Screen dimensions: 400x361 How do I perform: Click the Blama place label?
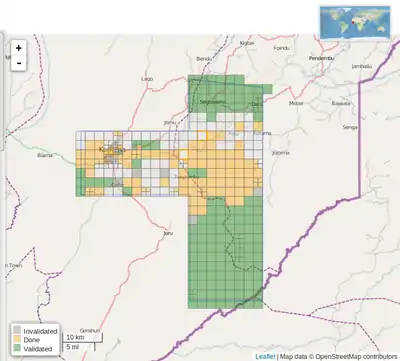click(45, 155)
